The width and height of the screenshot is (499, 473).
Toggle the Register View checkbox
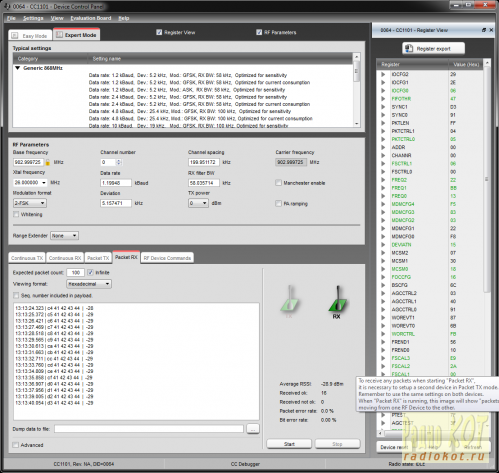click(159, 32)
